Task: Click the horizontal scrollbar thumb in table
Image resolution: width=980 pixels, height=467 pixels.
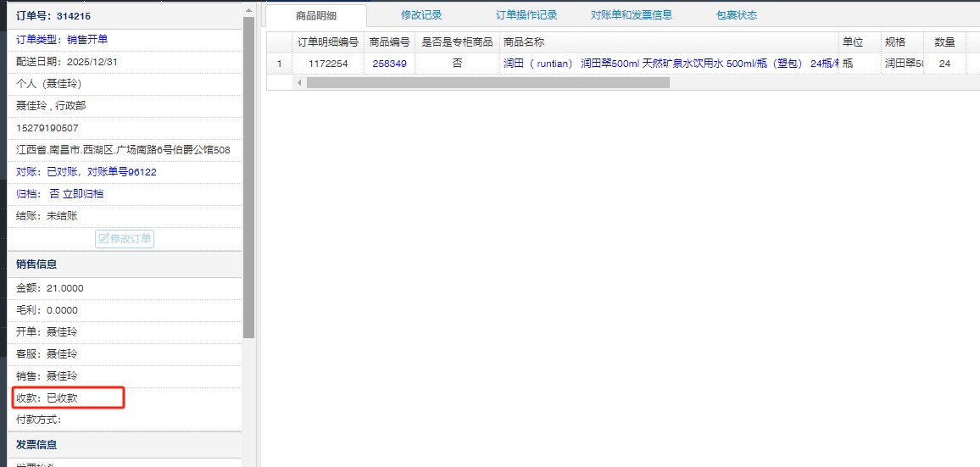Action: [x=487, y=83]
